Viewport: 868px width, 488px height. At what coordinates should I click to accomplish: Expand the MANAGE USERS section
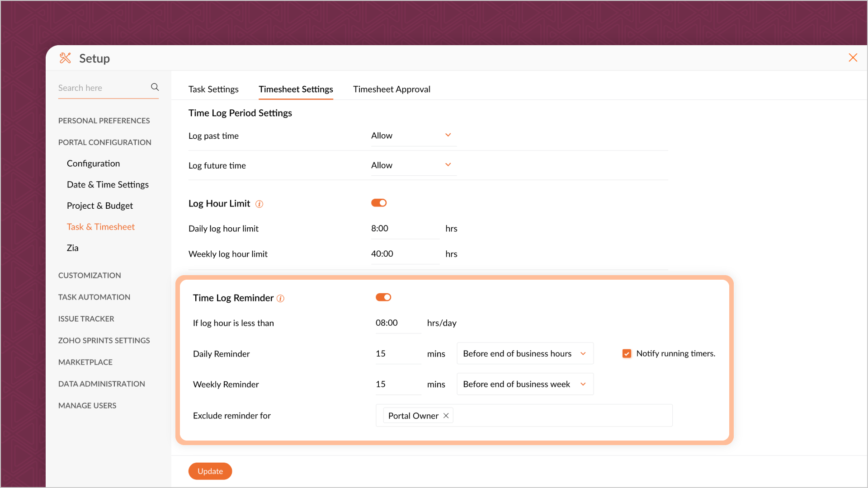[87, 406]
